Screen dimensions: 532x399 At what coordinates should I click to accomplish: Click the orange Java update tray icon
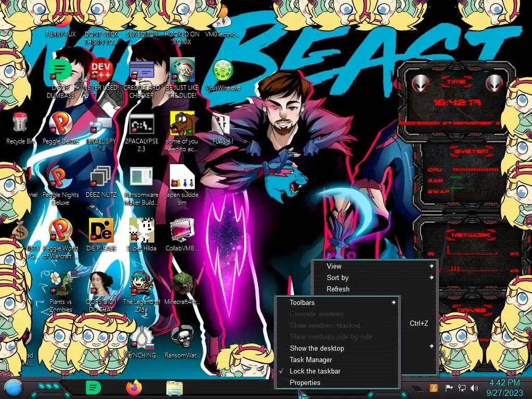click(x=434, y=388)
